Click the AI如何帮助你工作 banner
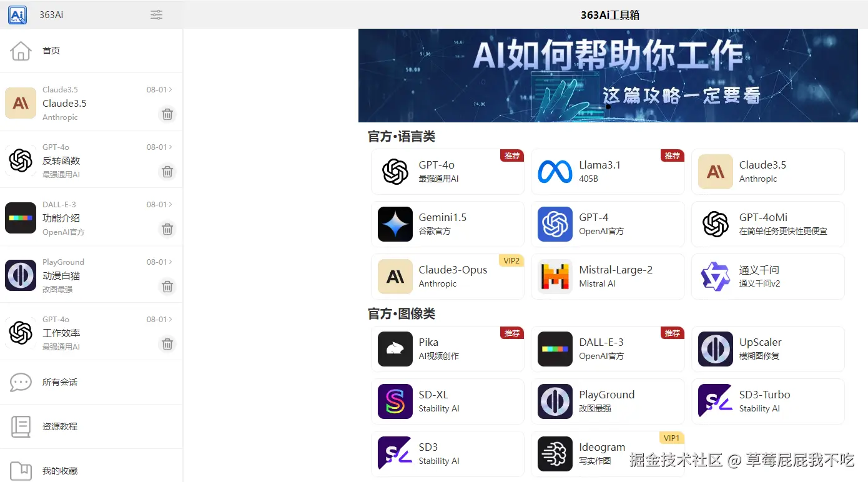Screen dimensions: 868x482 click(x=608, y=76)
